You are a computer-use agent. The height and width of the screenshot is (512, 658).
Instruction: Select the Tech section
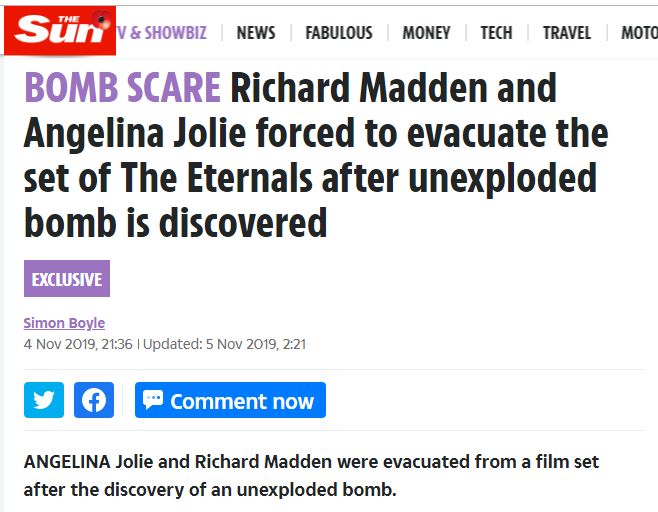tap(496, 33)
